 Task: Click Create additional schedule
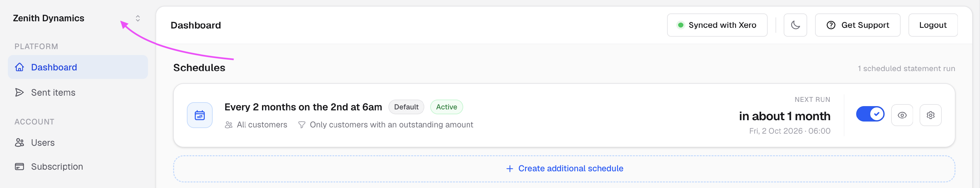564,169
